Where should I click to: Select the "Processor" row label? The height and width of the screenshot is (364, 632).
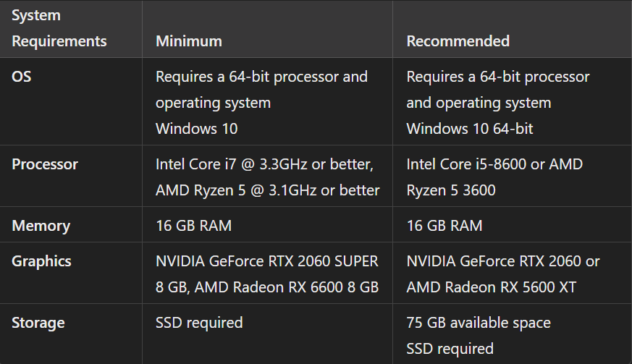45,164
